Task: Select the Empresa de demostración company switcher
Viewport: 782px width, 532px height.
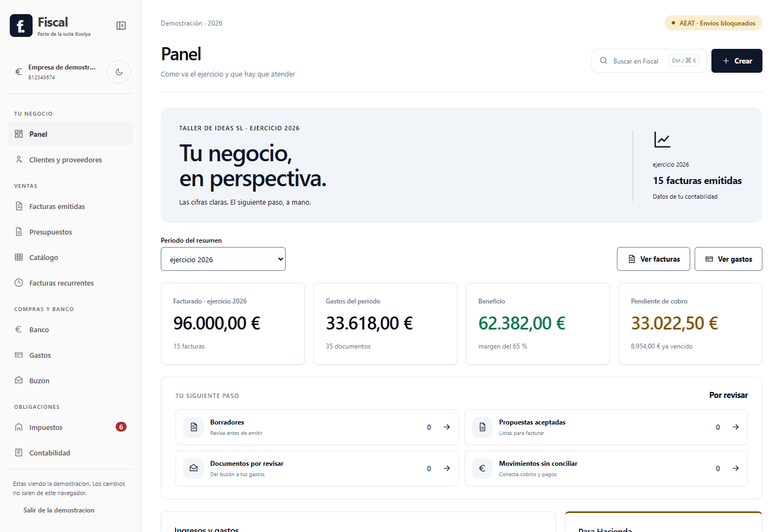Action: (55, 72)
